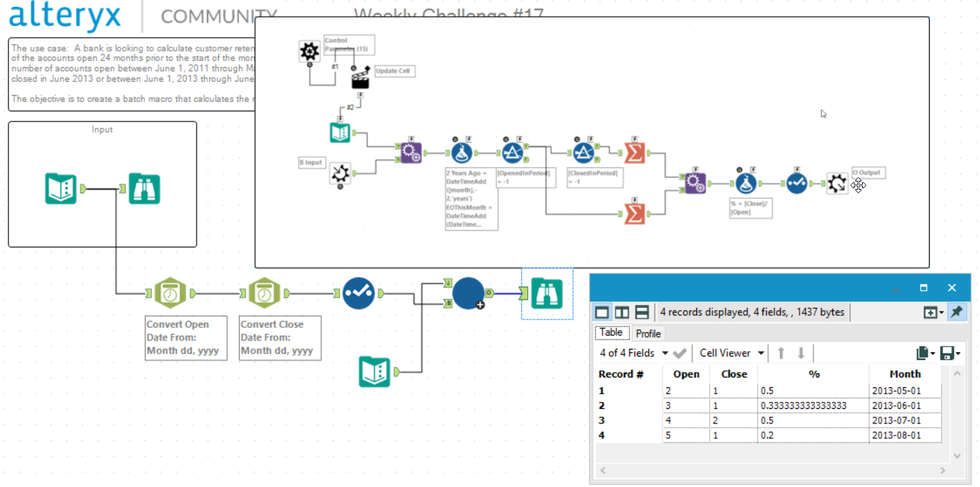Click the Browse binoculars tool after the union
Viewport: 980px width, 487px height.
[x=546, y=293]
